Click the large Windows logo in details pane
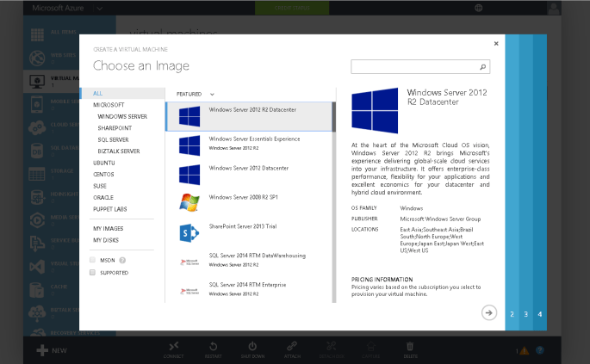Viewport: 590px width, 364px height. click(x=375, y=110)
